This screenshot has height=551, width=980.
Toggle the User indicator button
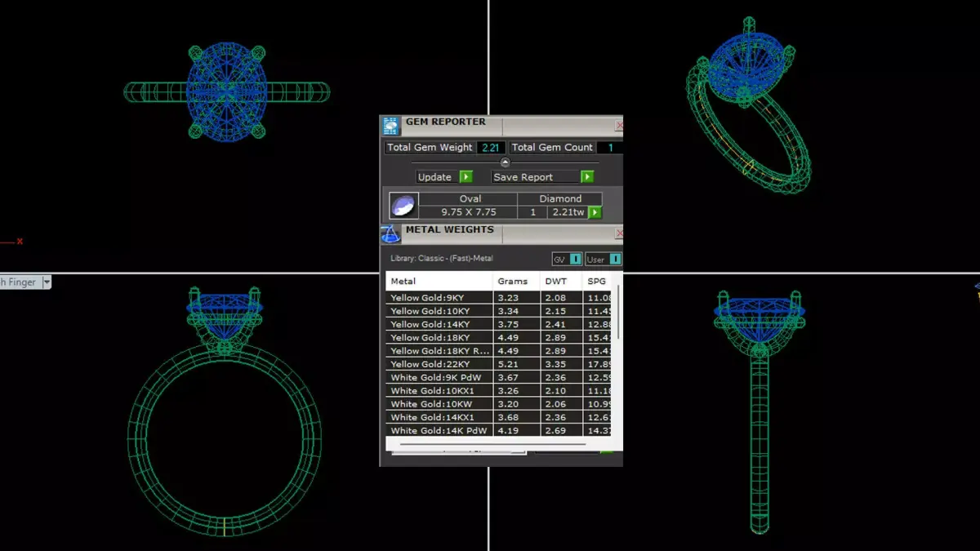click(x=603, y=259)
